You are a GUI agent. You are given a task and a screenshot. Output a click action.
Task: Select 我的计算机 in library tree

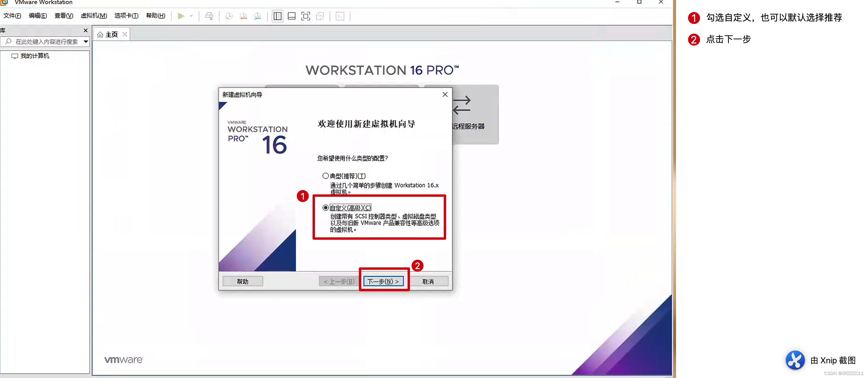point(34,55)
